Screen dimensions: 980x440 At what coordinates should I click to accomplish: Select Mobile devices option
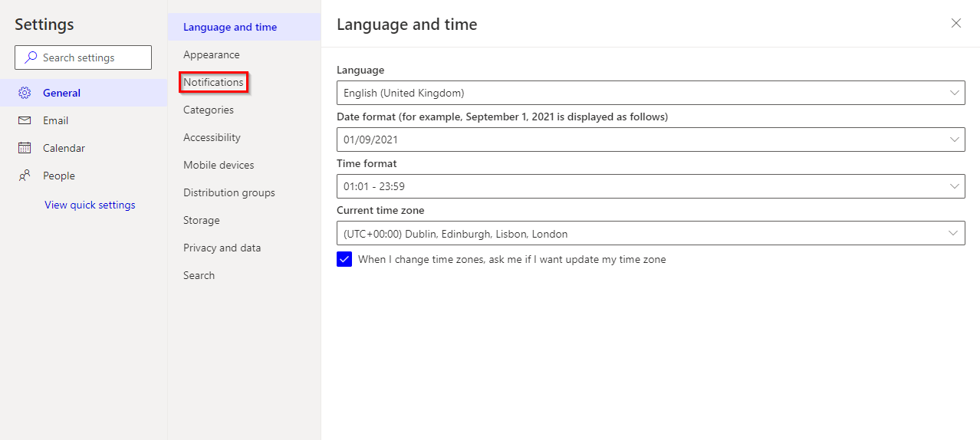219,165
